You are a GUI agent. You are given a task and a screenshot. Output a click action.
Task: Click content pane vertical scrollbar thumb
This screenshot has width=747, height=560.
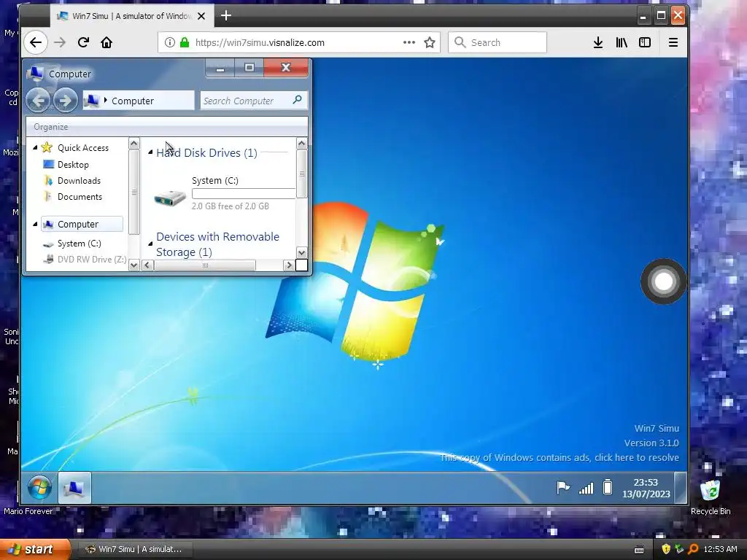(301, 174)
